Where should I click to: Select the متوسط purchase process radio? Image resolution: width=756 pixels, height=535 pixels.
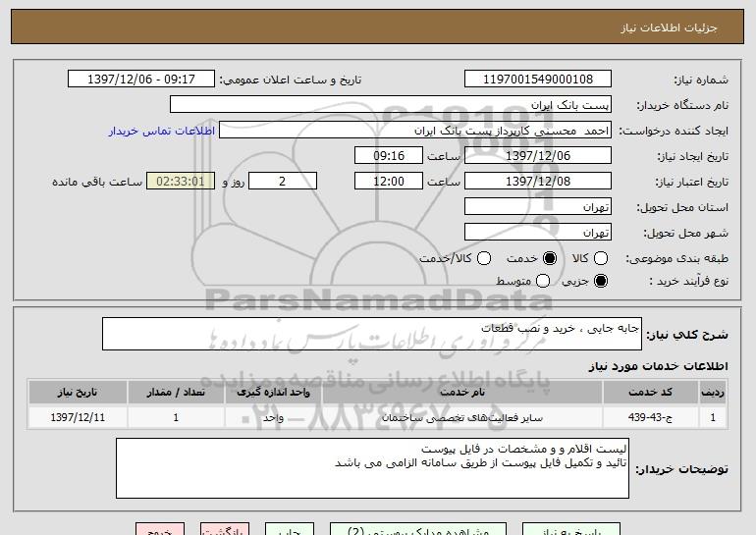(543, 281)
